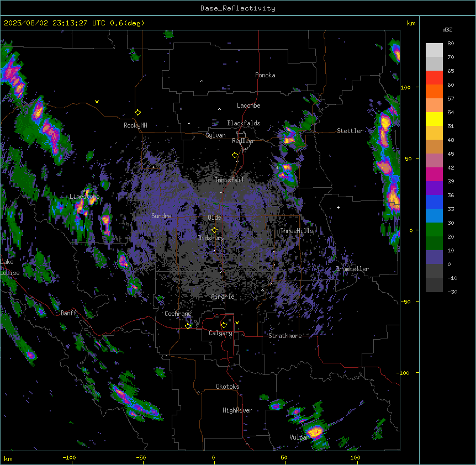Click the Olds label
The width and height of the screenshot is (476, 465).
(214, 218)
